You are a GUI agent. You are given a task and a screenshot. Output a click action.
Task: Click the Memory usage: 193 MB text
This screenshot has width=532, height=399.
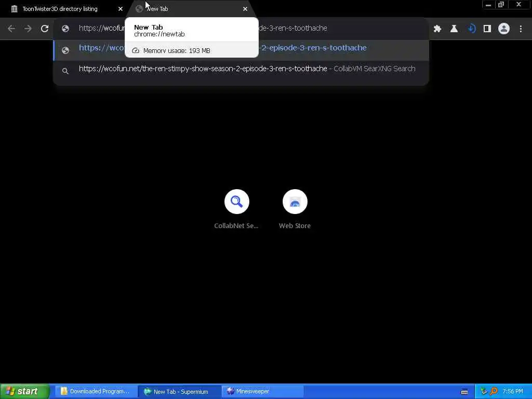tap(177, 50)
